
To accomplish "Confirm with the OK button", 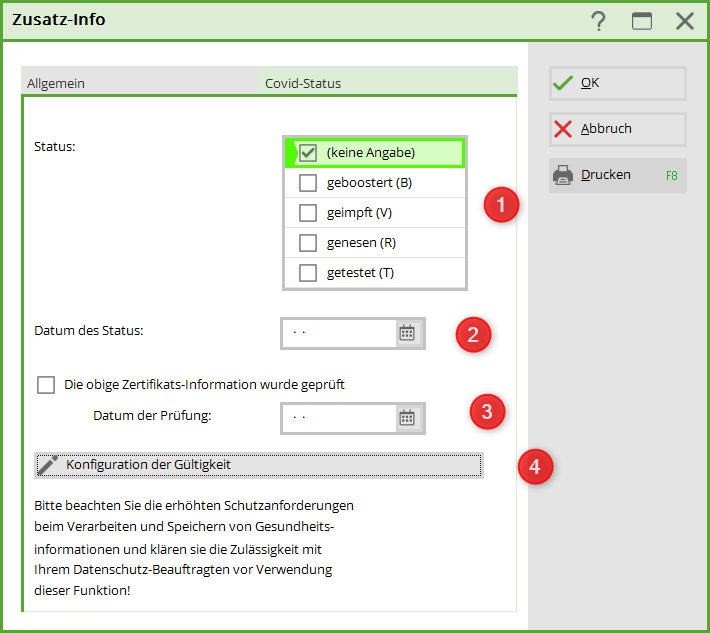I will [x=617, y=83].
